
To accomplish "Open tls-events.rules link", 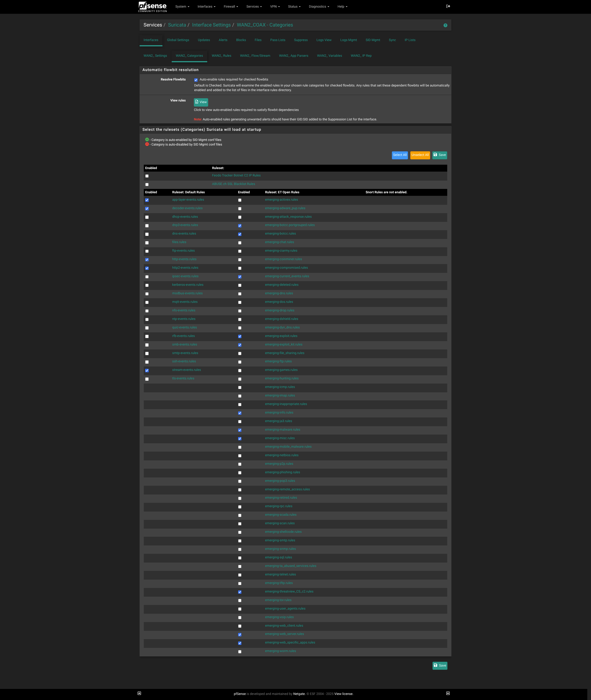I will 183,379.
